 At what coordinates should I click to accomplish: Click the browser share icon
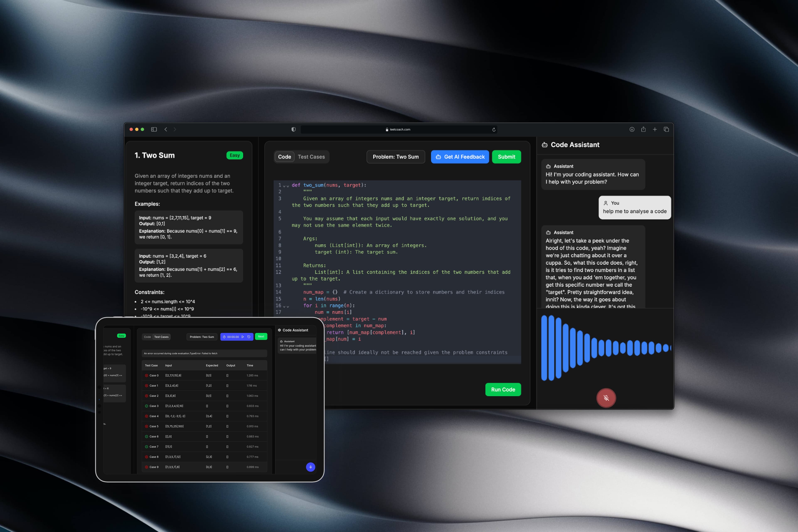(643, 129)
